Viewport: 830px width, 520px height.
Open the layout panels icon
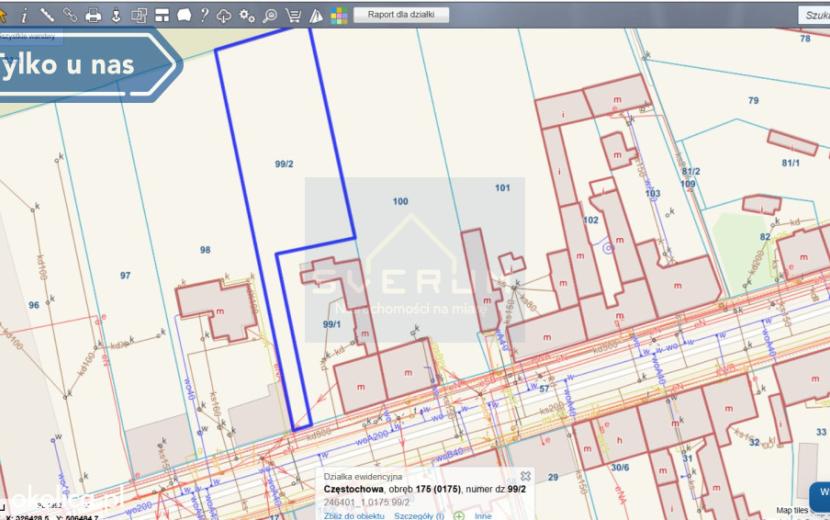[162, 15]
